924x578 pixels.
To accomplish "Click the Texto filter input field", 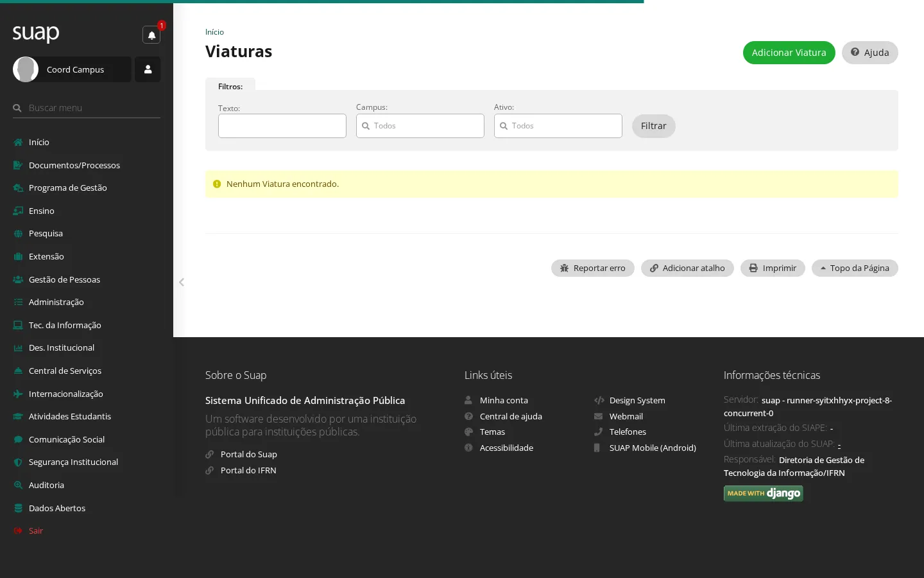I will point(282,126).
